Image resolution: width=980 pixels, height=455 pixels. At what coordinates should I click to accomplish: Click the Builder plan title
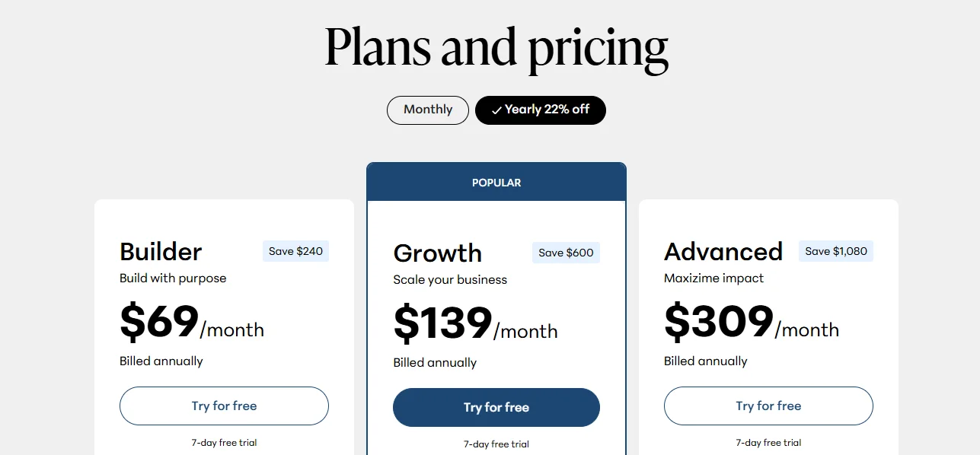(161, 252)
